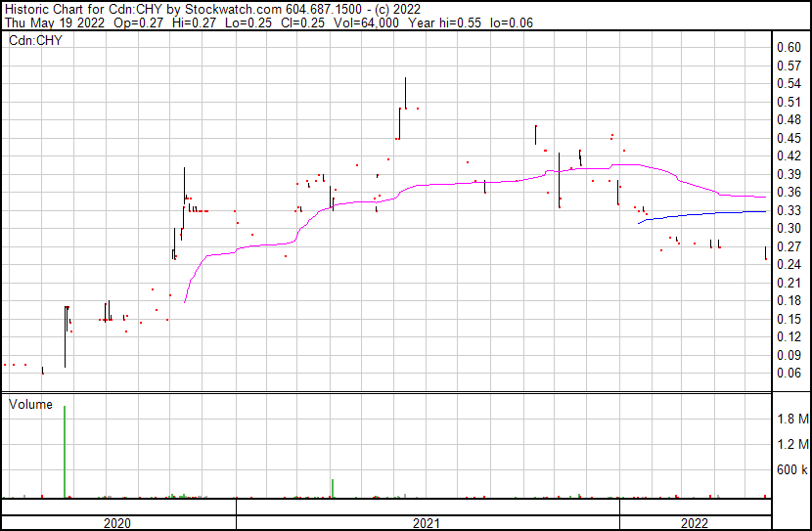Click the 2020 year label on timeline
Viewport: 812px width, 531px height.
point(117,523)
